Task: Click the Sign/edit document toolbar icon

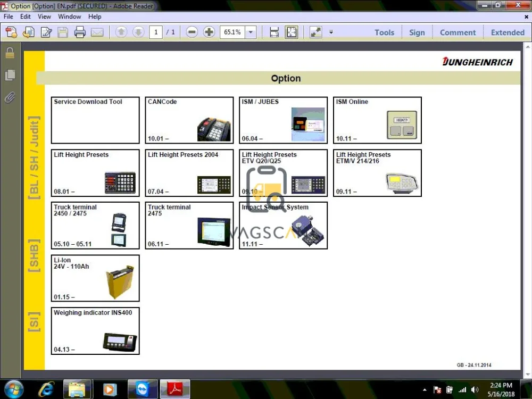Action: 46,32
